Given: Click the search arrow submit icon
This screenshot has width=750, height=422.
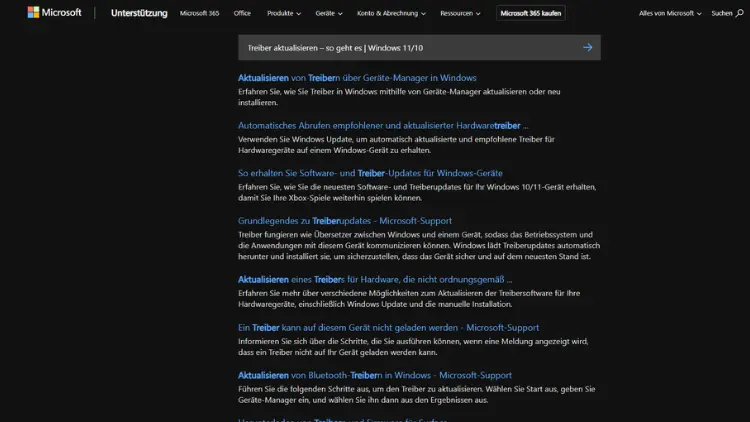Looking at the screenshot, I should 587,47.
